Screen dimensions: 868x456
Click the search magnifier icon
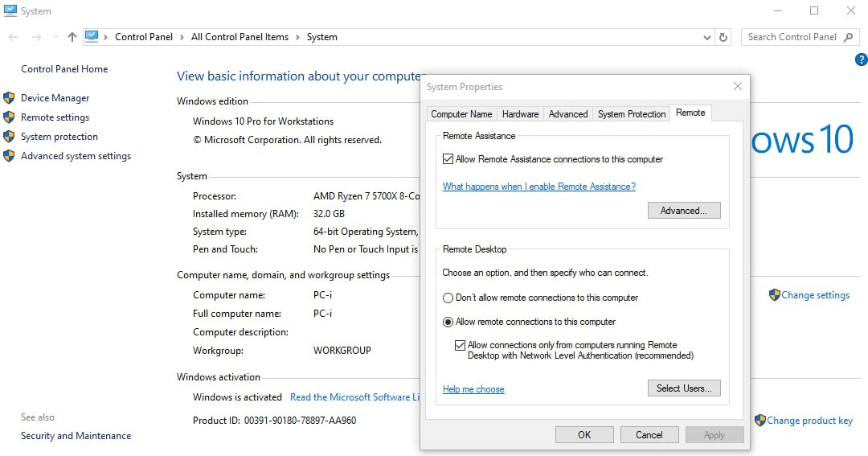(850, 37)
